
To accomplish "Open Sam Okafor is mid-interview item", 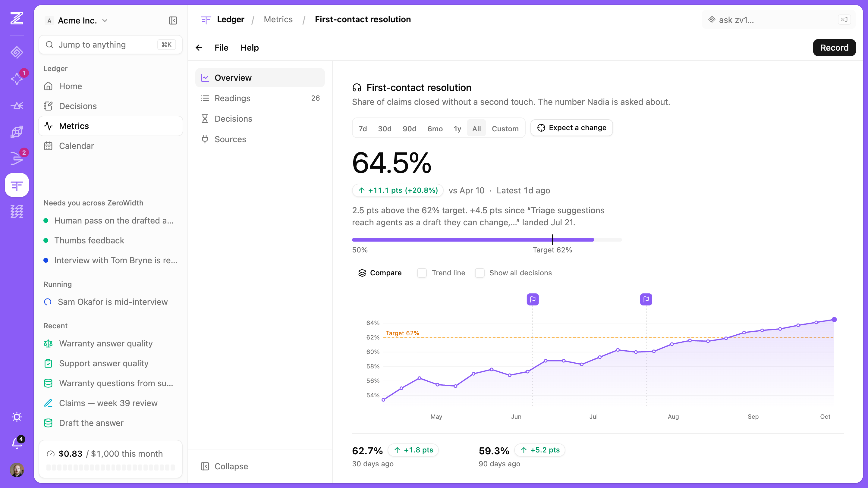I will pyautogui.click(x=111, y=302).
